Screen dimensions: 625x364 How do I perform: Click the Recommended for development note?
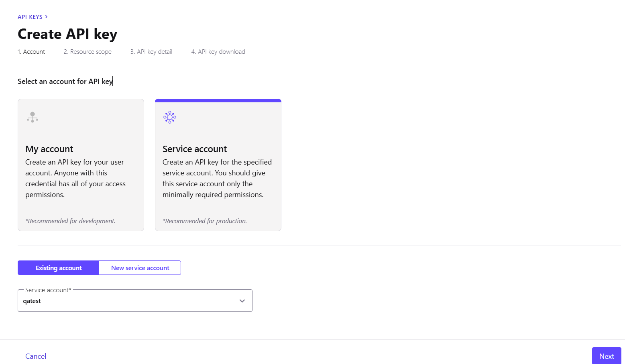(70, 221)
